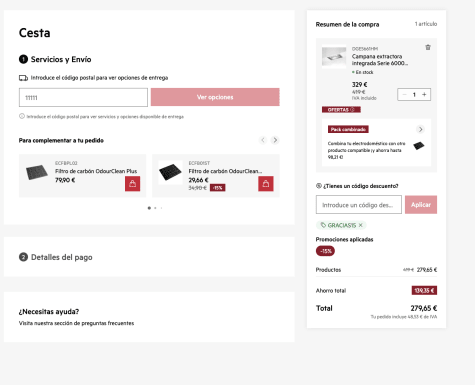Increase the product quantity by one
This screenshot has width=475, height=385.
coord(424,95)
